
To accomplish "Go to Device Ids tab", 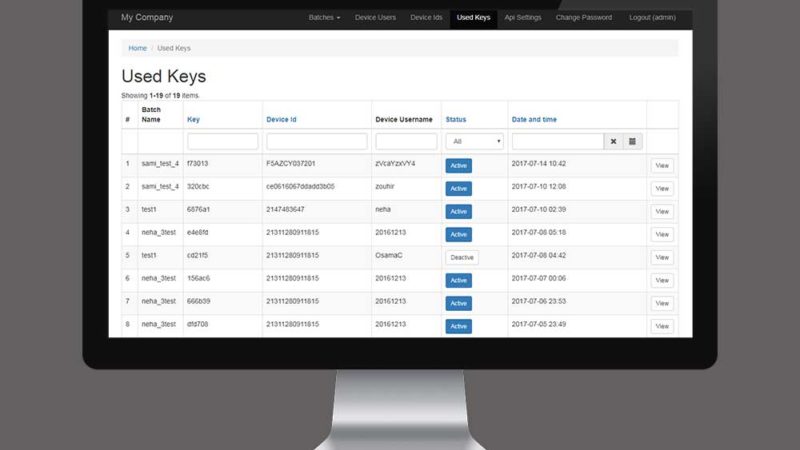I will click(427, 18).
